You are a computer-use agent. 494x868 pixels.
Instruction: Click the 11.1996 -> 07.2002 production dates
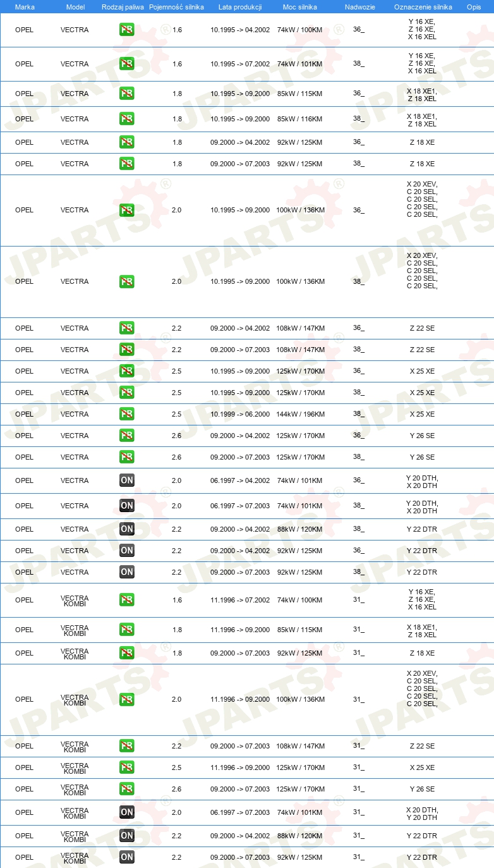pyautogui.click(x=240, y=600)
